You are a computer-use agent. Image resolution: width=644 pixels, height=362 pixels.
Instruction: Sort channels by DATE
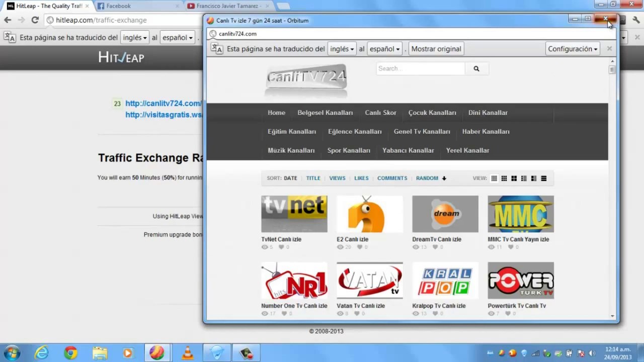pos(290,178)
